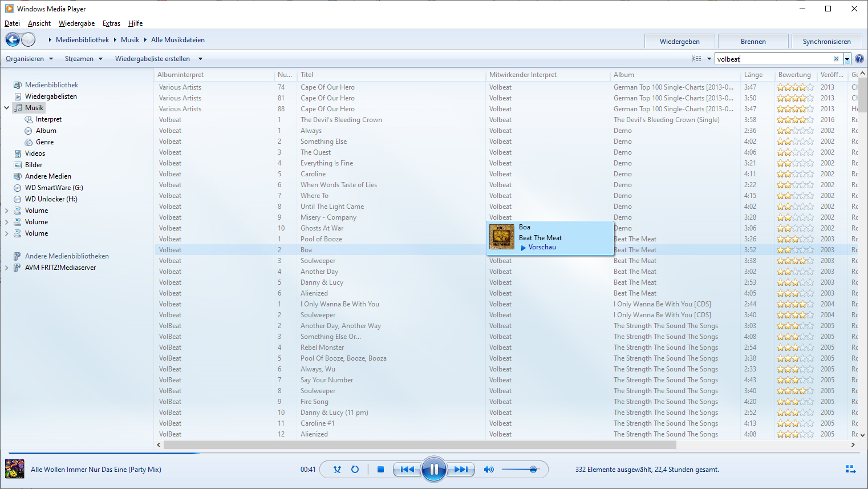Image resolution: width=868 pixels, height=489 pixels.
Task: Clear the search box with X
Action: point(836,59)
